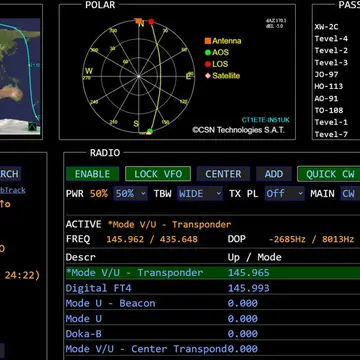The height and width of the screenshot is (360, 360).
Task: Select XW-2C in the passes list
Action: coord(326,27)
